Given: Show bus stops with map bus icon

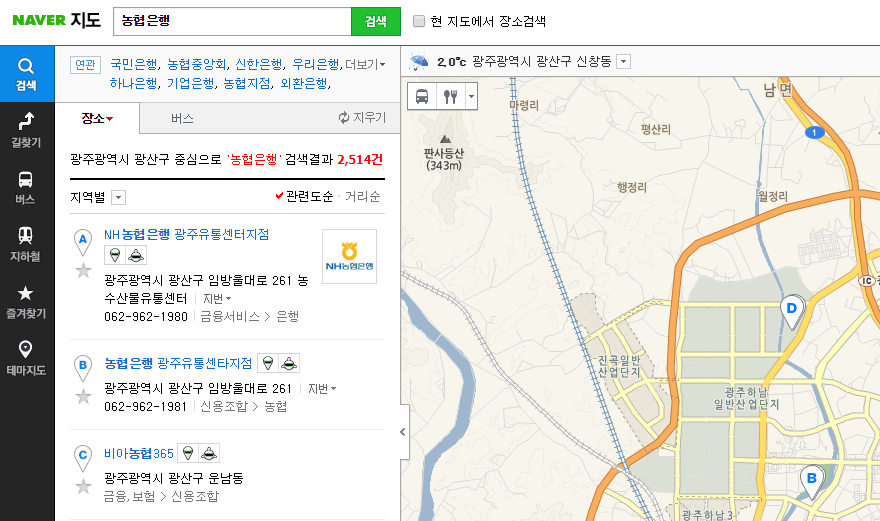Looking at the screenshot, I should tap(422, 96).
